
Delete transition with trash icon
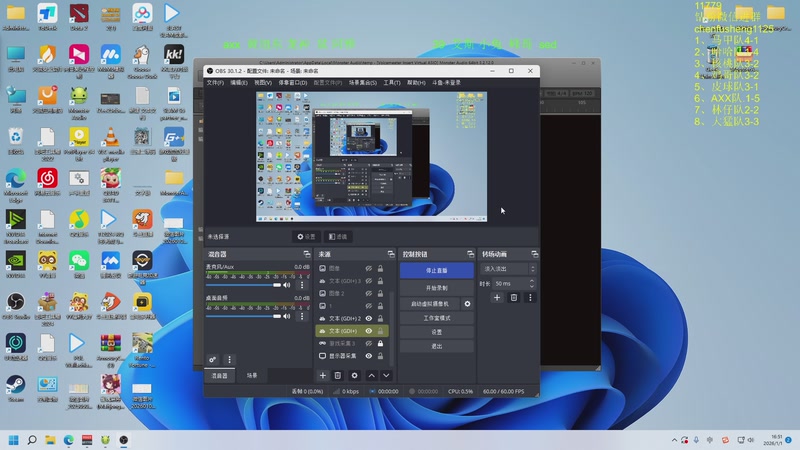[514, 297]
